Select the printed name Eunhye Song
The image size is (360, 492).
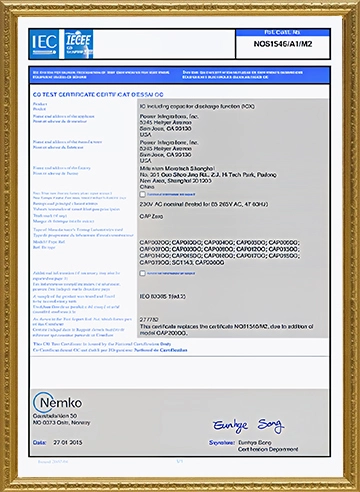(x=255, y=443)
